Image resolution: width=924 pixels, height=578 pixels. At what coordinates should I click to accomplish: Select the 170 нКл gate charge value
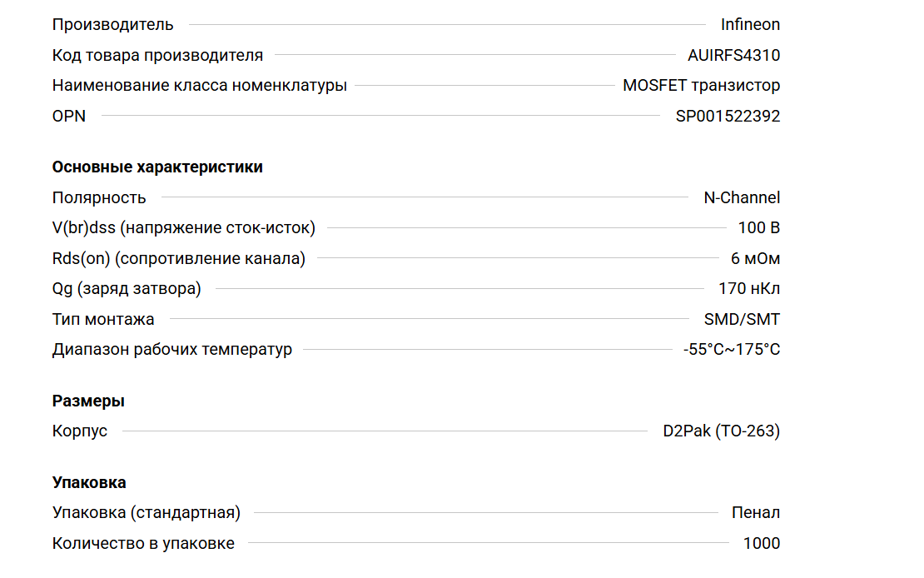[748, 289]
